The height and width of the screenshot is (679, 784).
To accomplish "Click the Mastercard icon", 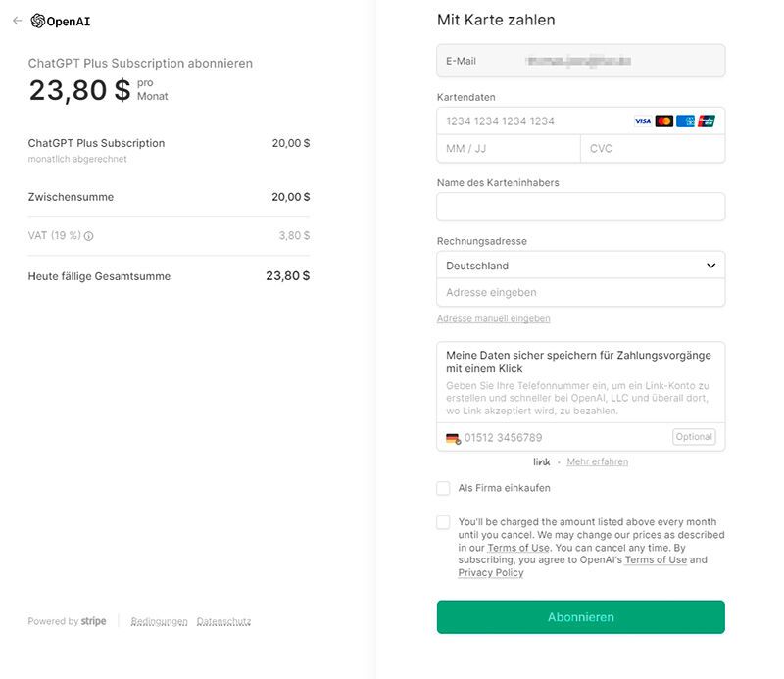I will (664, 121).
